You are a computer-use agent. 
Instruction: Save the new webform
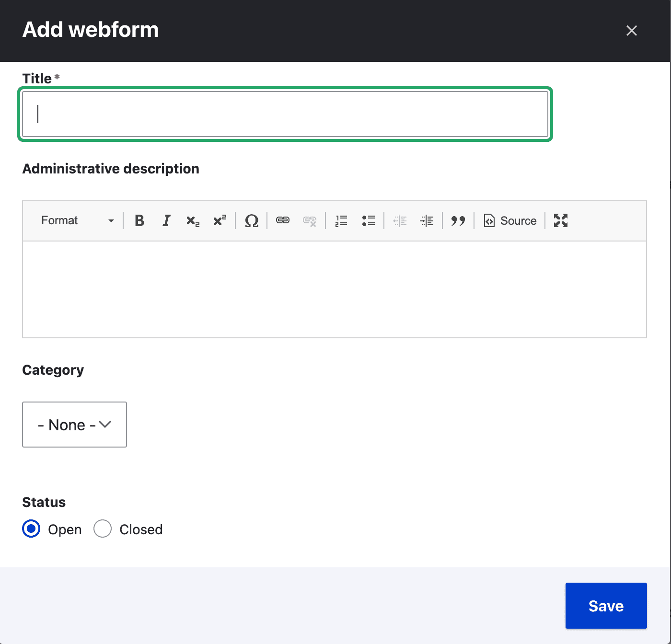606,606
